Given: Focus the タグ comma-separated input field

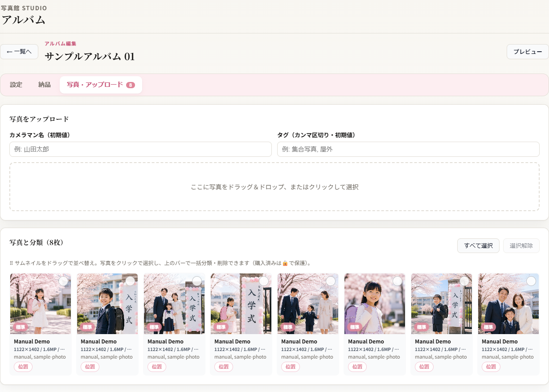Looking at the screenshot, I should (x=408, y=149).
